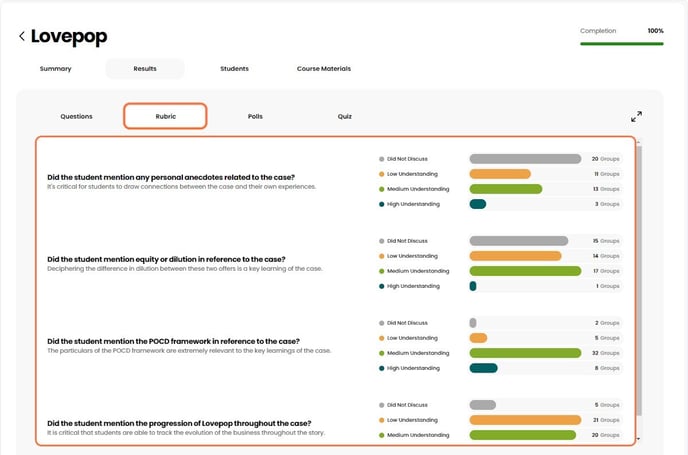Go to the Quiz sub-tab
688x455 pixels.
[x=344, y=116]
